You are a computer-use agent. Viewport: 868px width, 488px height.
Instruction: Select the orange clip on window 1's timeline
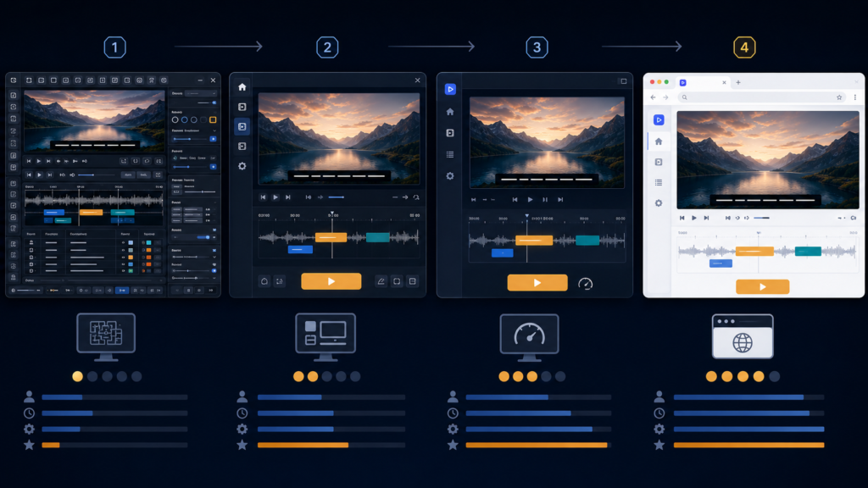pyautogui.click(x=91, y=212)
